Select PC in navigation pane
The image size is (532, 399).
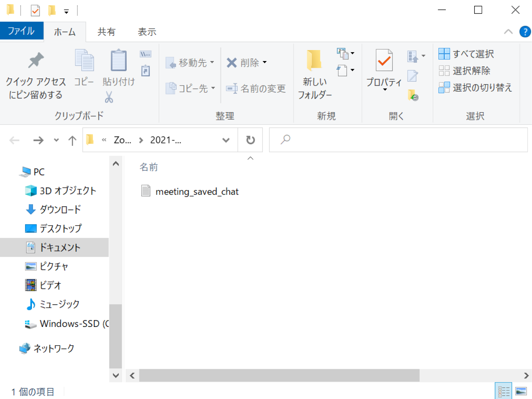pyautogui.click(x=33, y=172)
